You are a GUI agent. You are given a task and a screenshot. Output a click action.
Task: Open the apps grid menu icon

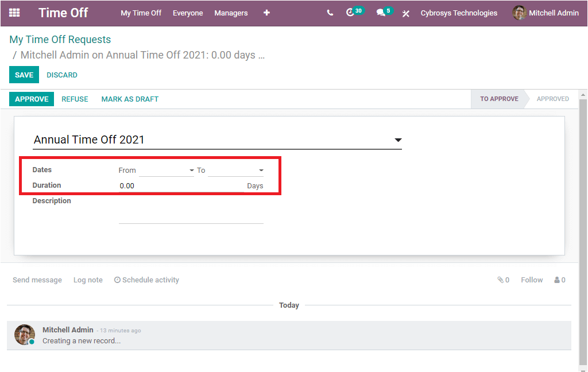pyautogui.click(x=14, y=13)
